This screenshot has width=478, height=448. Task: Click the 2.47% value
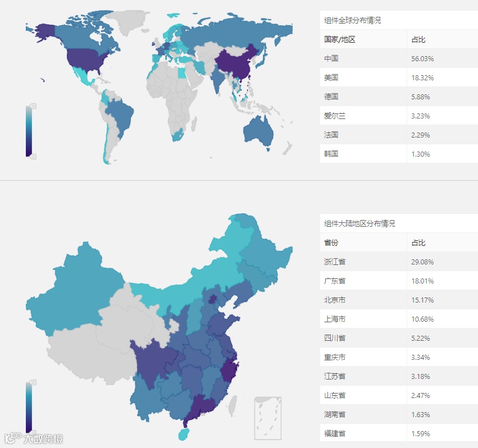(420, 396)
